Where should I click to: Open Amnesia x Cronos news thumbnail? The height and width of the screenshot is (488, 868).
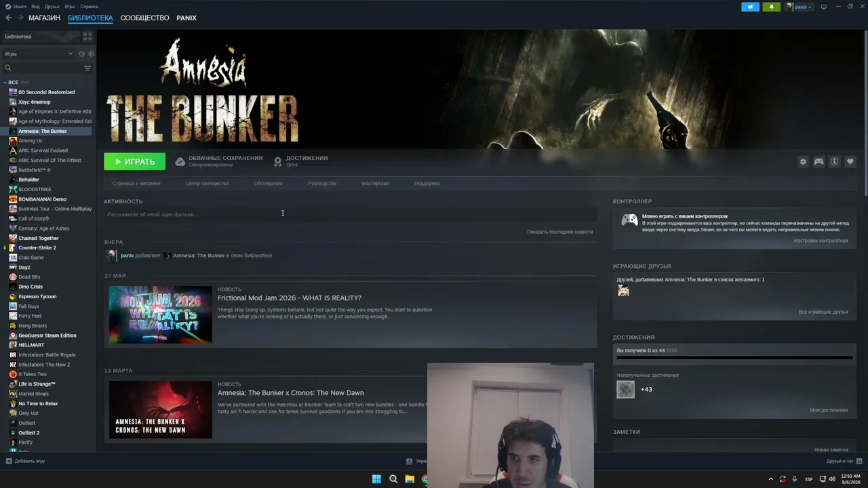161,409
